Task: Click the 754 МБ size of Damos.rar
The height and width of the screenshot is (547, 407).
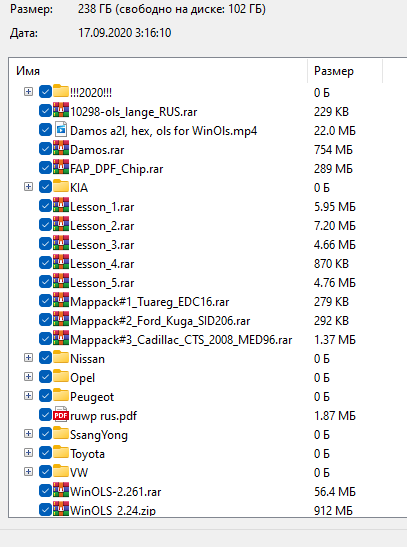Action: coord(333,150)
